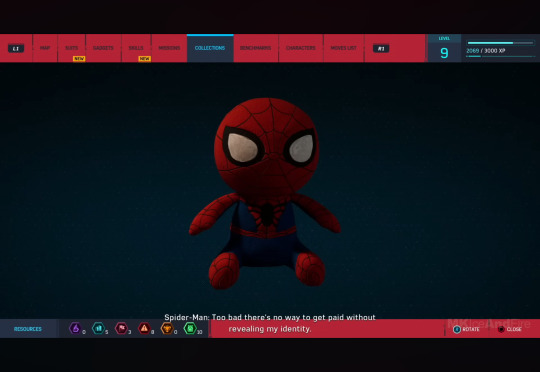Click the landmark token count 5
This screenshot has width=540, height=372.
click(x=107, y=332)
